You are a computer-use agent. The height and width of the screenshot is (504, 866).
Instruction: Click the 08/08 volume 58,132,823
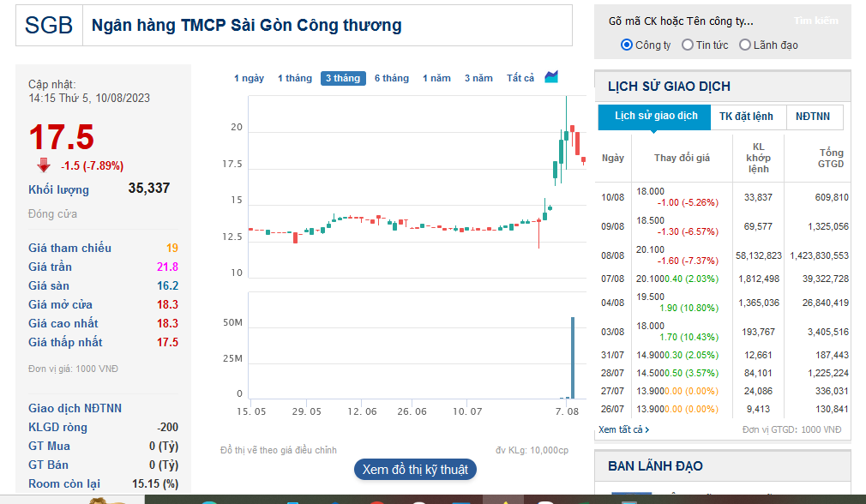click(758, 255)
